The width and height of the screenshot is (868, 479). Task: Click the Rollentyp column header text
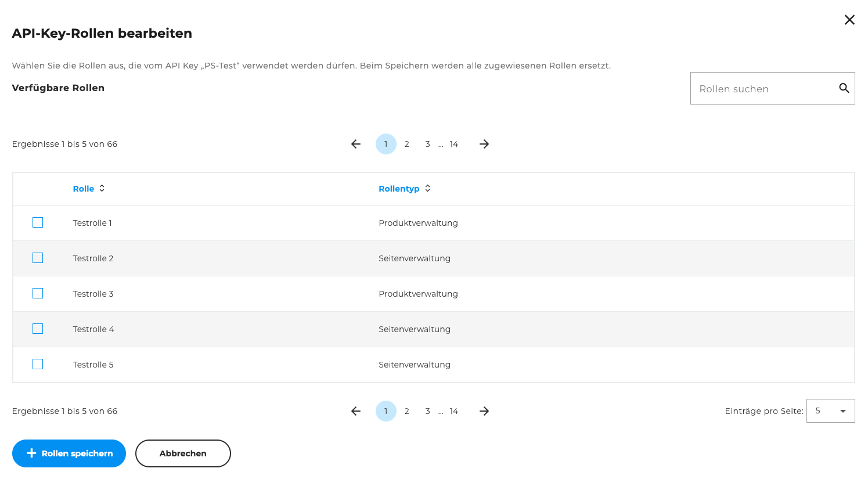click(x=399, y=189)
